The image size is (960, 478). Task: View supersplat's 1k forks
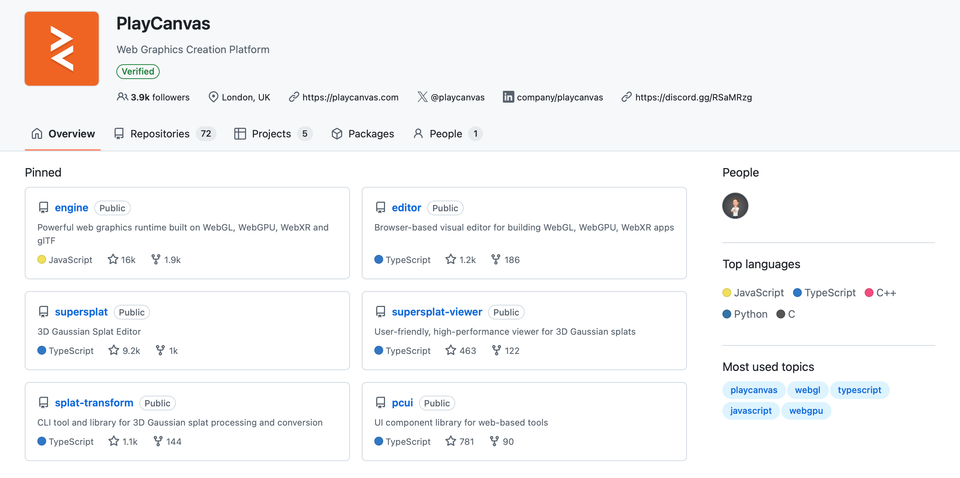point(167,351)
